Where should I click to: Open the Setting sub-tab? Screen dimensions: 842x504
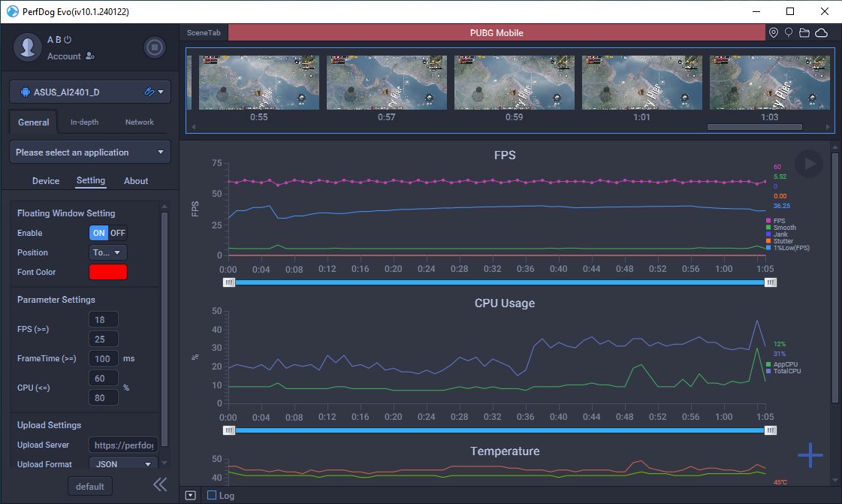[91, 180]
